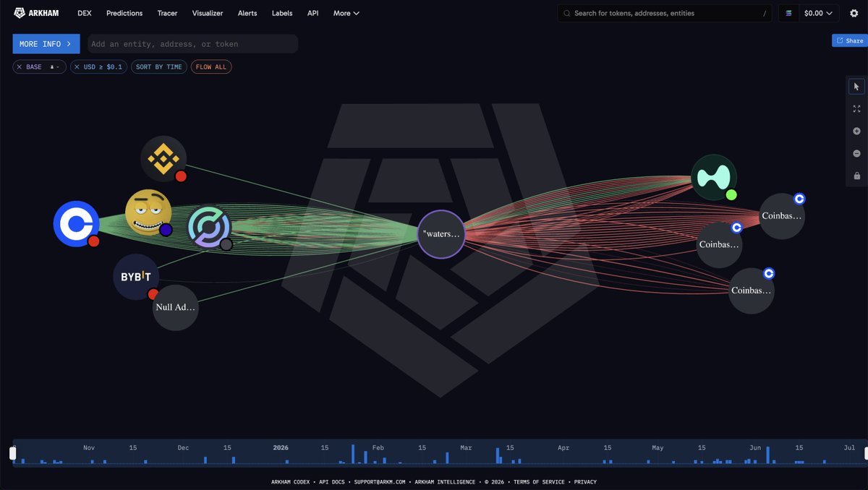The height and width of the screenshot is (490, 868).
Task: Remove the BASE chain filter
Action: click(20, 67)
